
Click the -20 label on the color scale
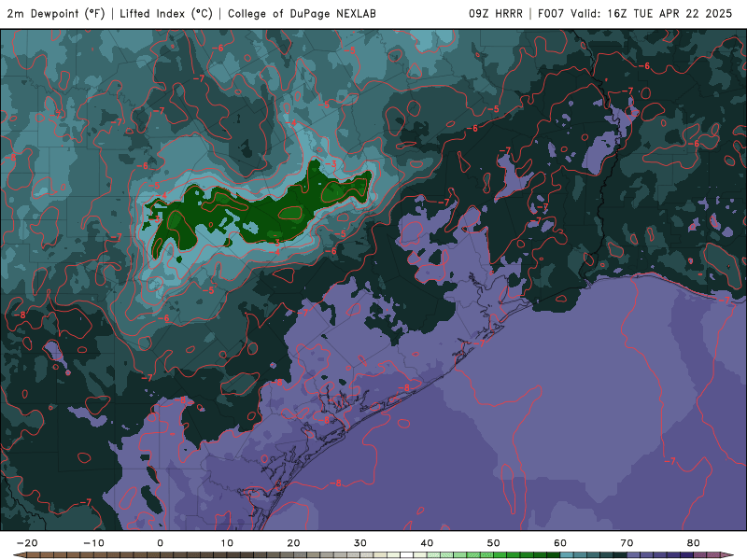[27, 543]
